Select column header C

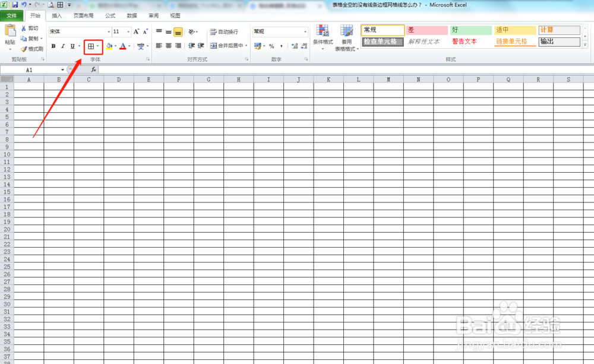89,79
